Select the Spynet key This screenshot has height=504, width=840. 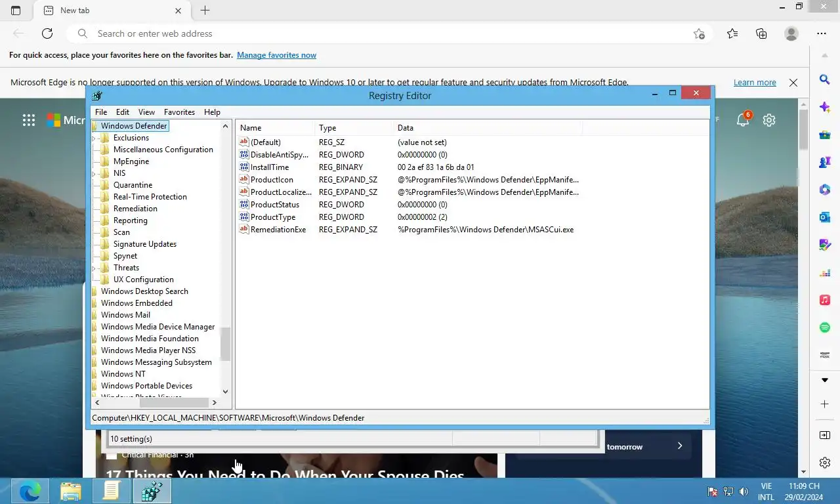pos(125,256)
